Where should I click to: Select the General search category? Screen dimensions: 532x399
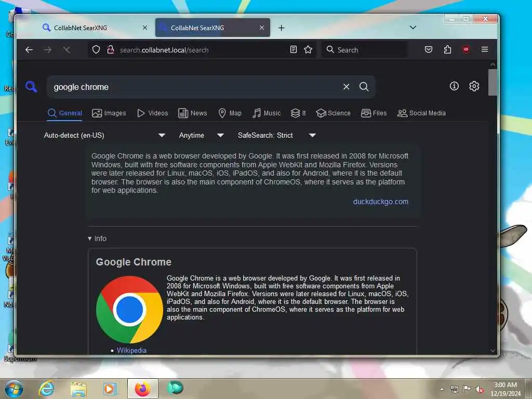click(65, 113)
